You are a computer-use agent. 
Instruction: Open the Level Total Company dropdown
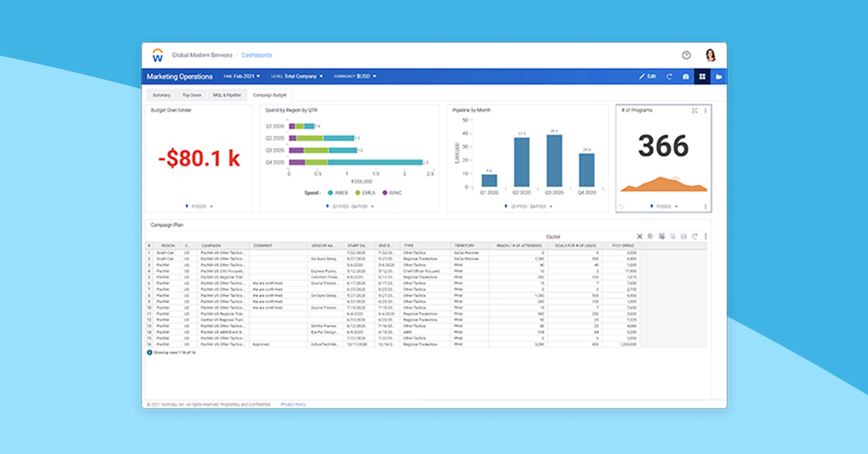(x=297, y=76)
